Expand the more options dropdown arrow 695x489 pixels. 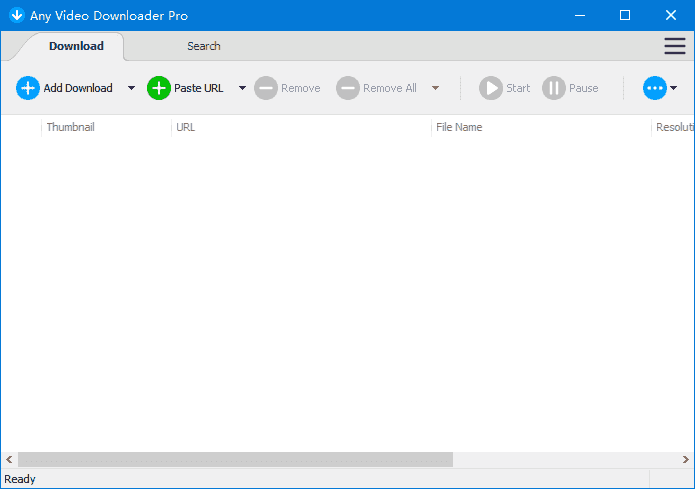coord(674,88)
